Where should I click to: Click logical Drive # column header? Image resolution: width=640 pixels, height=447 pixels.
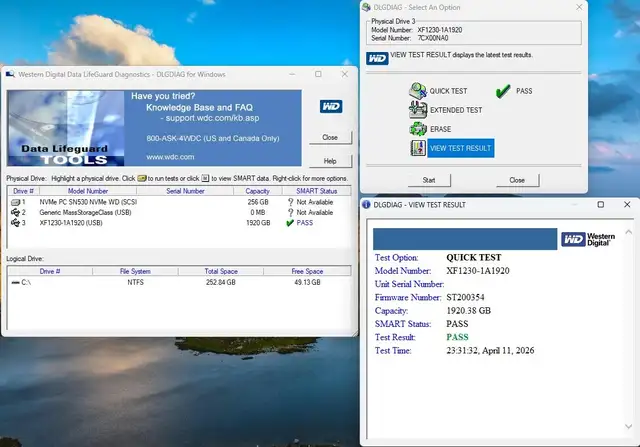coord(50,271)
